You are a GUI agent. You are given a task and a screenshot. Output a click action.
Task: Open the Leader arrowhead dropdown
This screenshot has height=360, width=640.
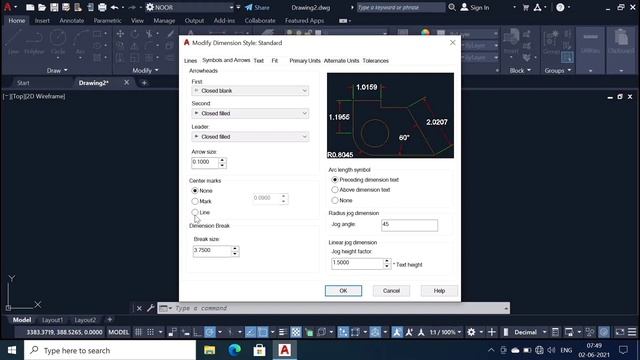[250, 137]
